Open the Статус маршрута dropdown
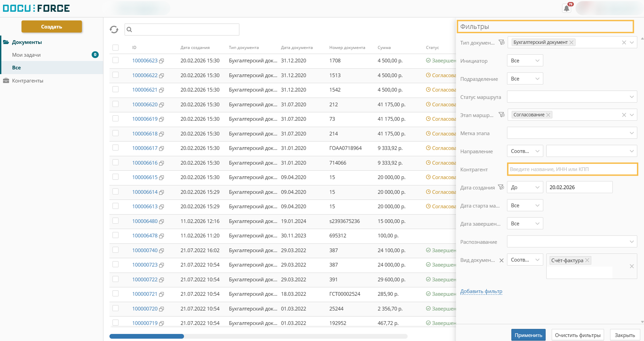The image size is (644, 341). pyautogui.click(x=572, y=97)
